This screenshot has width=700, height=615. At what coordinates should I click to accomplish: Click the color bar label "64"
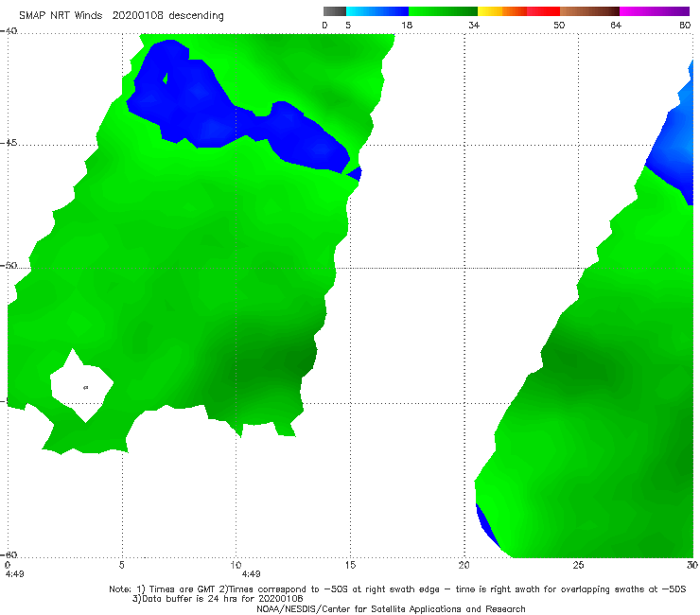coord(616,26)
